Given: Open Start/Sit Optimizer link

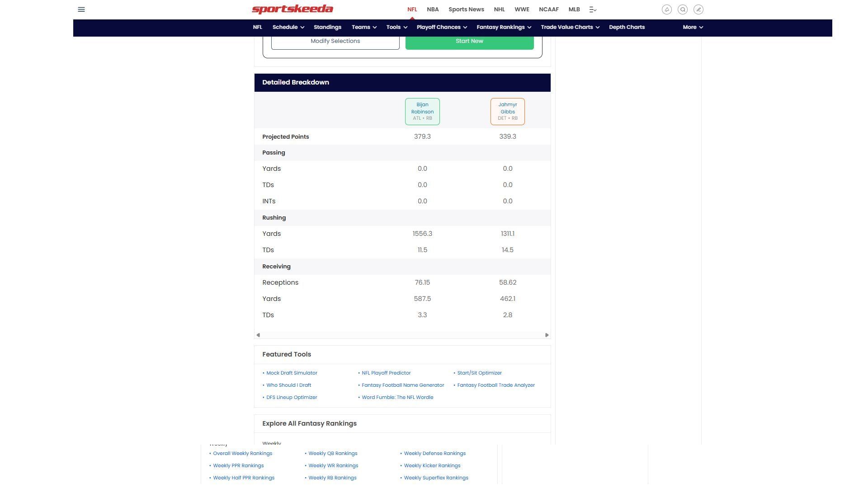Looking at the screenshot, I should [479, 373].
